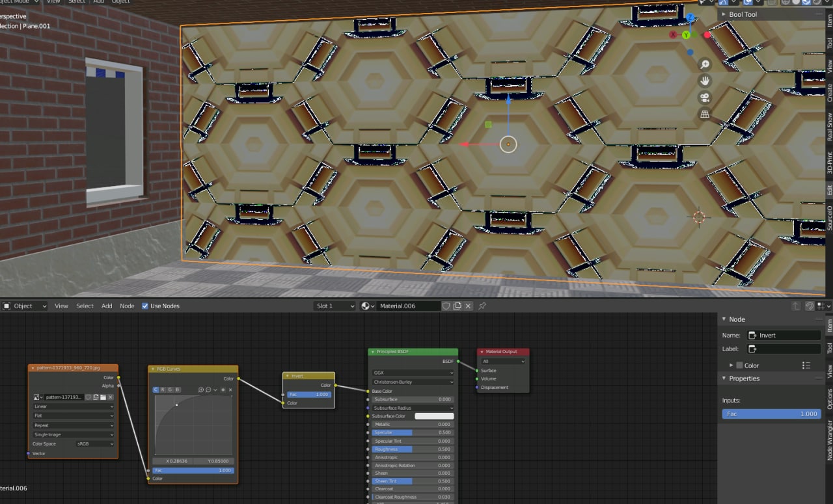Toggle the Color checkbox in Node panel

(x=739, y=365)
